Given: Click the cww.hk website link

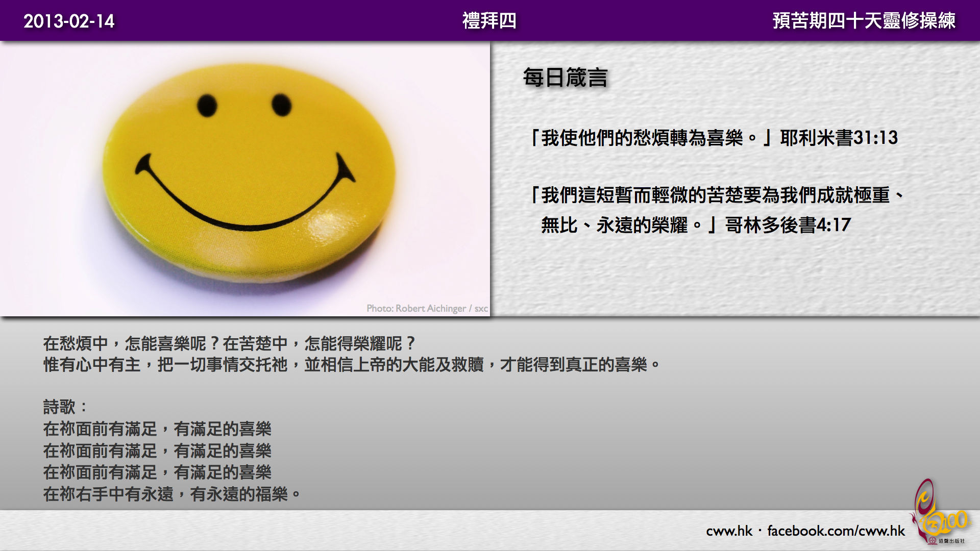Looking at the screenshot, I should [729, 531].
